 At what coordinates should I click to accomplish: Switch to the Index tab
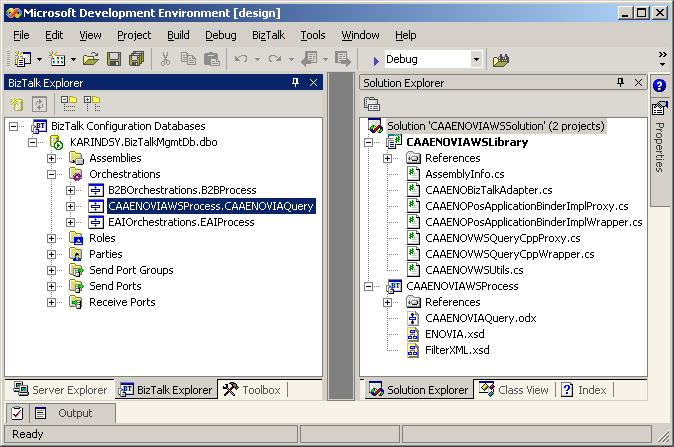click(x=585, y=389)
